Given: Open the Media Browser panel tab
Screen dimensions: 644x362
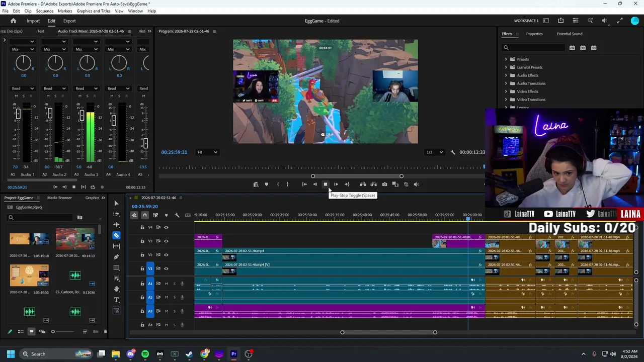Looking at the screenshot, I should [x=59, y=198].
